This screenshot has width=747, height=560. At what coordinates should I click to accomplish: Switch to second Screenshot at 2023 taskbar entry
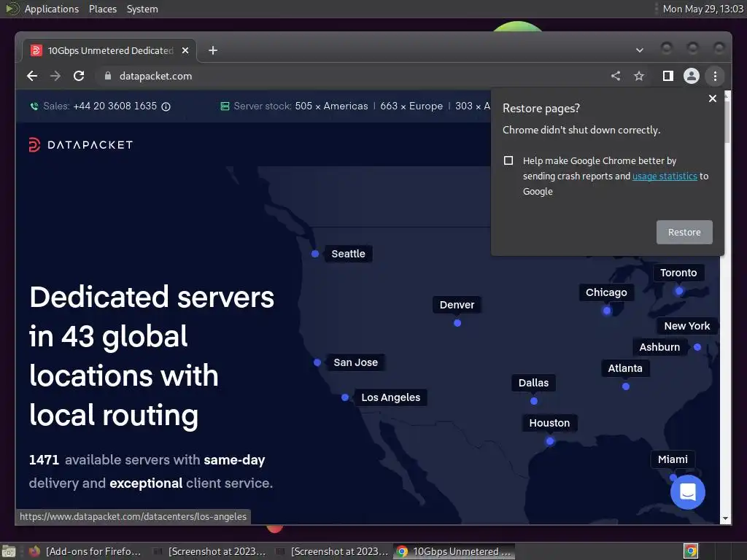[332, 551]
